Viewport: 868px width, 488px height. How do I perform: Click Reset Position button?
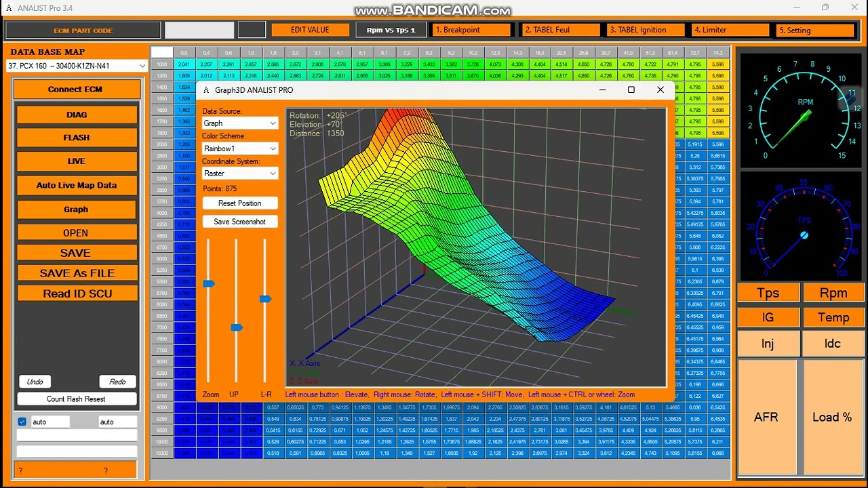[240, 203]
